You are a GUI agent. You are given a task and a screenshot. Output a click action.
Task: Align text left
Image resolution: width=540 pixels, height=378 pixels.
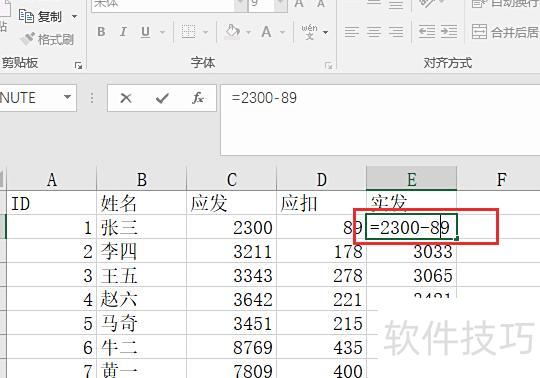(352, 32)
